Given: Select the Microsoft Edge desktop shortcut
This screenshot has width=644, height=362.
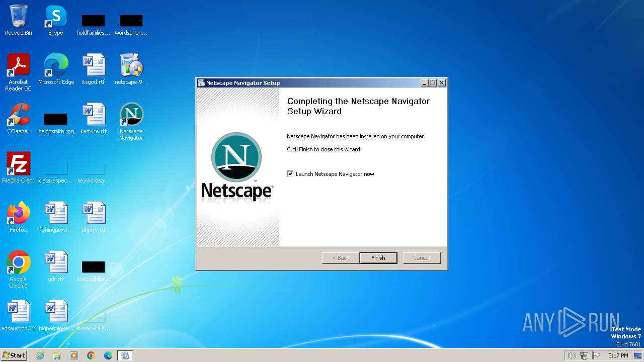Looking at the screenshot, I should pyautogui.click(x=56, y=69).
